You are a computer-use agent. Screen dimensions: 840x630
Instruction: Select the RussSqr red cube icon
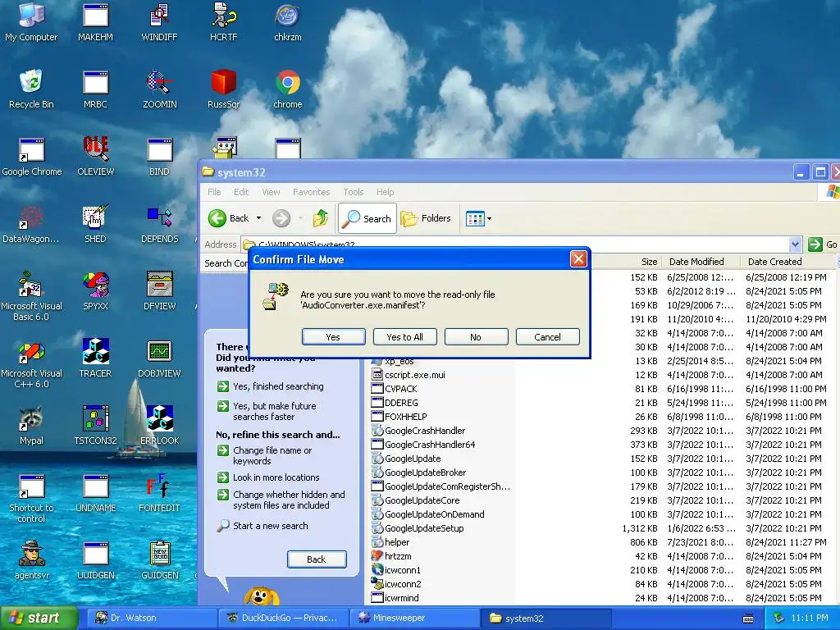pos(223,89)
